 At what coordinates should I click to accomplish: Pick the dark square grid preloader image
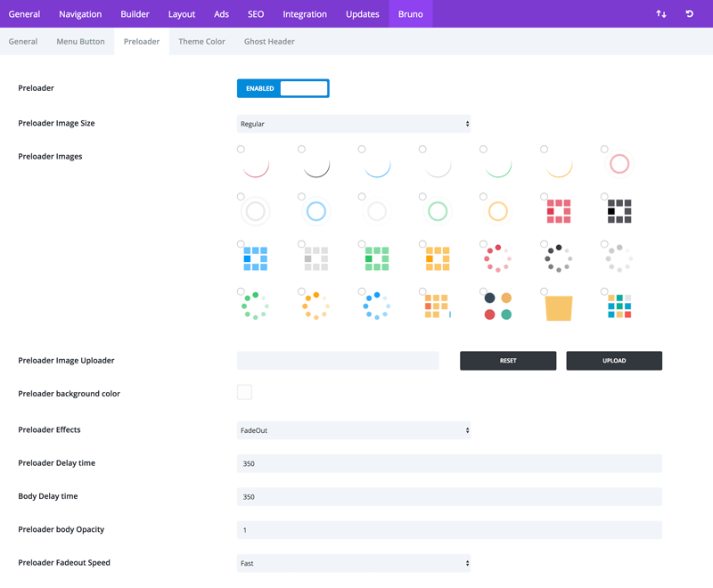[x=619, y=211]
